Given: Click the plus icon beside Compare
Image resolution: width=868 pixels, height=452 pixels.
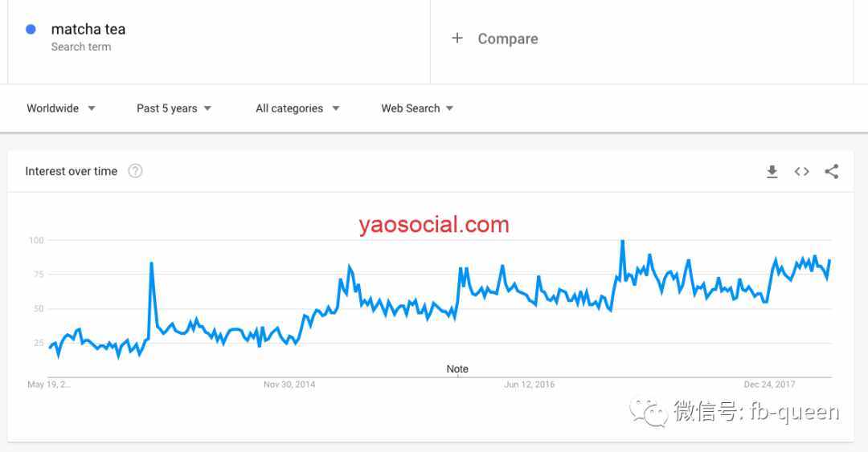Looking at the screenshot, I should tap(457, 39).
